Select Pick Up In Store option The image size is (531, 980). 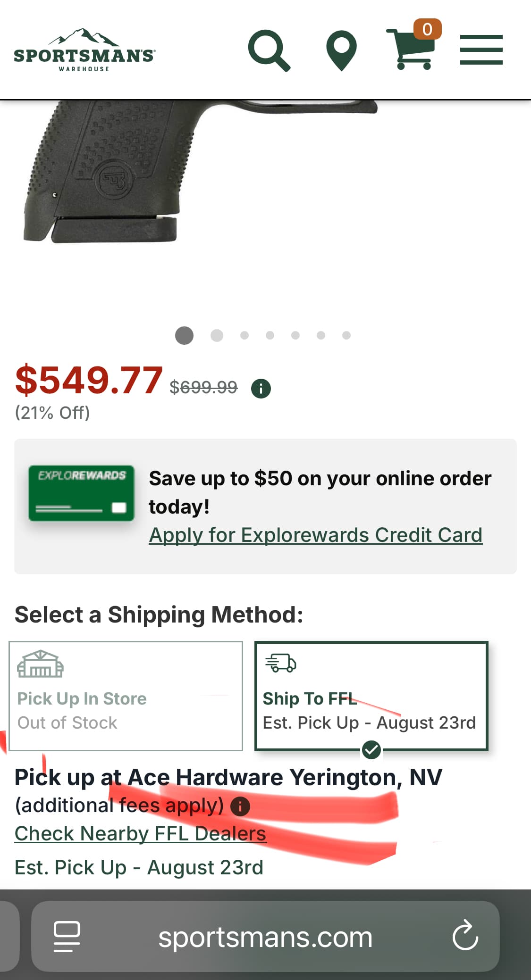tap(126, 696)
